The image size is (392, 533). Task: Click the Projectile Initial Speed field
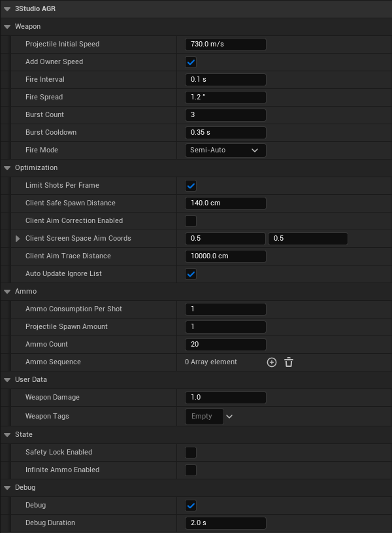[225, 44]
